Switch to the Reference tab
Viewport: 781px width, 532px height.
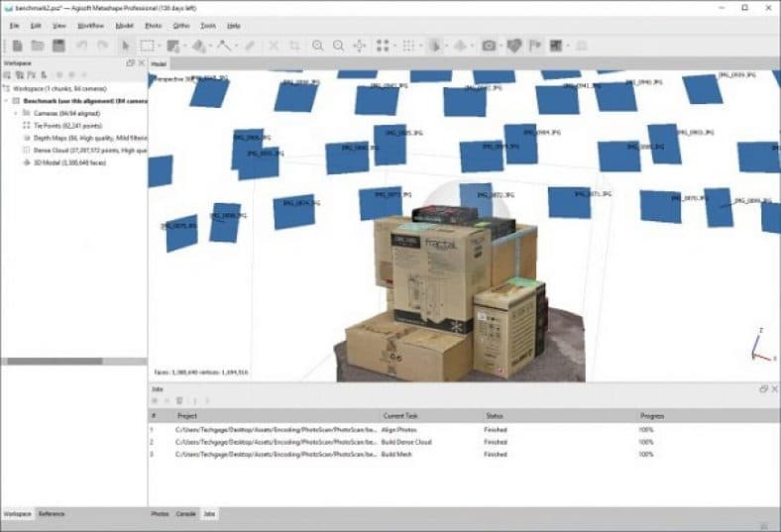(52, 513)
